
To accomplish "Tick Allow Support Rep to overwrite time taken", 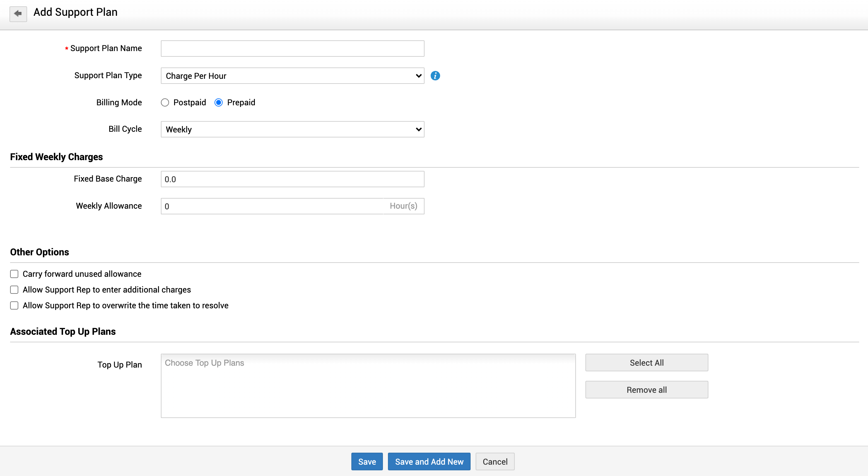I will click(x=14, y=305).
